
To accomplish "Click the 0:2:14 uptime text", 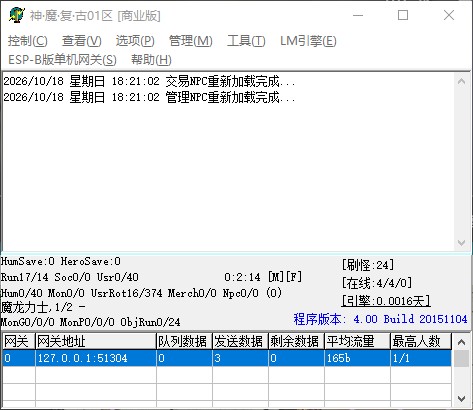I will tap(242, 277).
